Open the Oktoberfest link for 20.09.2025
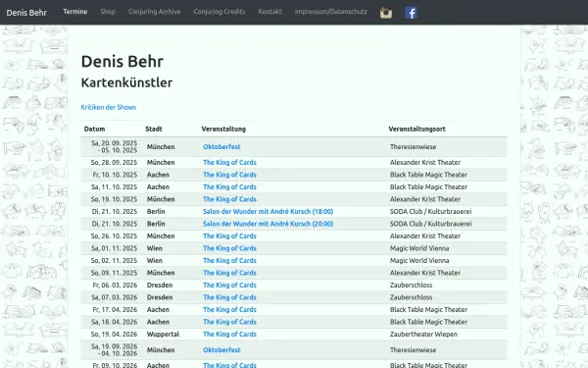 click(x=221, y=147)
